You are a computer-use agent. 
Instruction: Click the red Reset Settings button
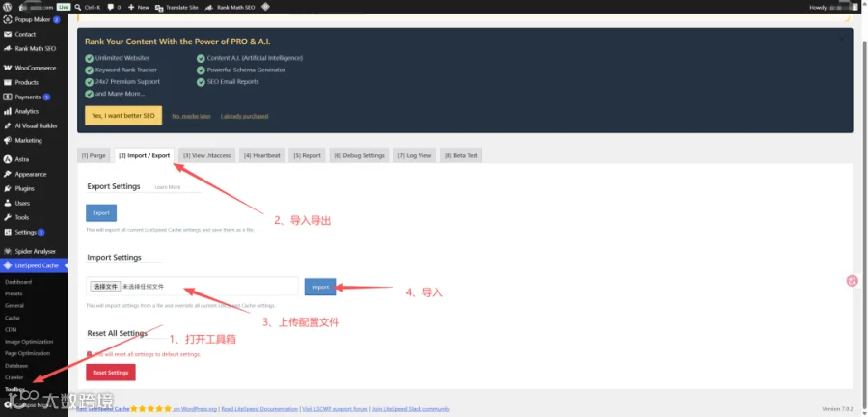(111, 373)
